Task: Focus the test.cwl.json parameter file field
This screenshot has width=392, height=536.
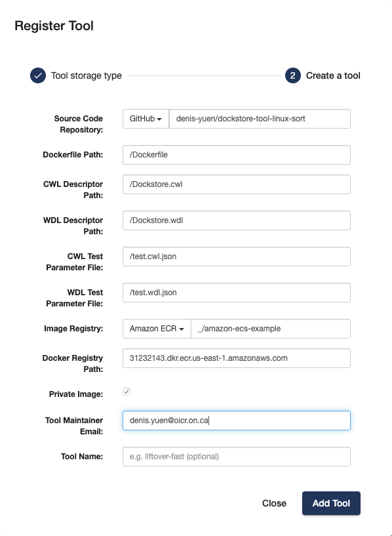Action: [x=236, y=256]
